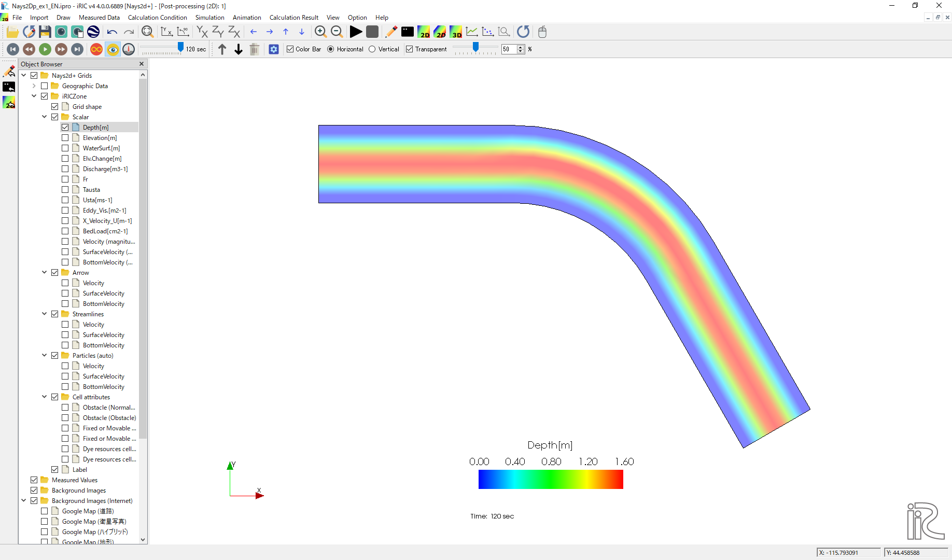Click the Stop simulation square icon
Screen dimensions: 952x560
tap(372, 32)
